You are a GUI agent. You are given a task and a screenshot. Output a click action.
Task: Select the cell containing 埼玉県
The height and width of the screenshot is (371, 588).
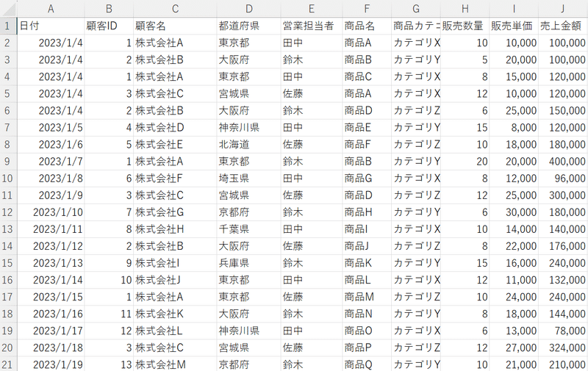tap(248, 178)
